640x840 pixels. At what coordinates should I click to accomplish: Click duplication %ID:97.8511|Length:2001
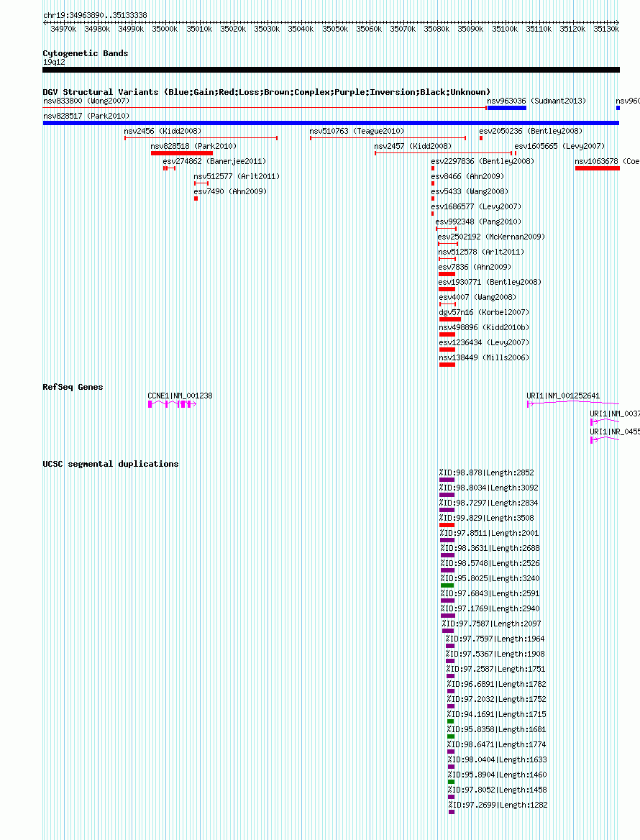[489, 532]
